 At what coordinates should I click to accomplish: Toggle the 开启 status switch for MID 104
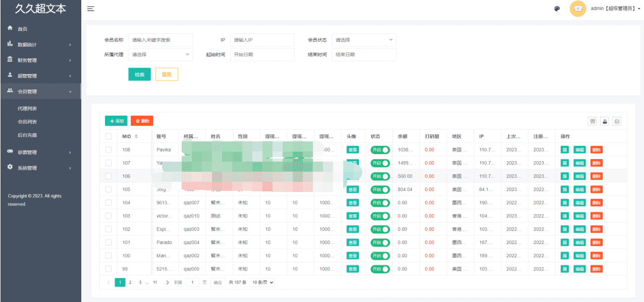381,203
